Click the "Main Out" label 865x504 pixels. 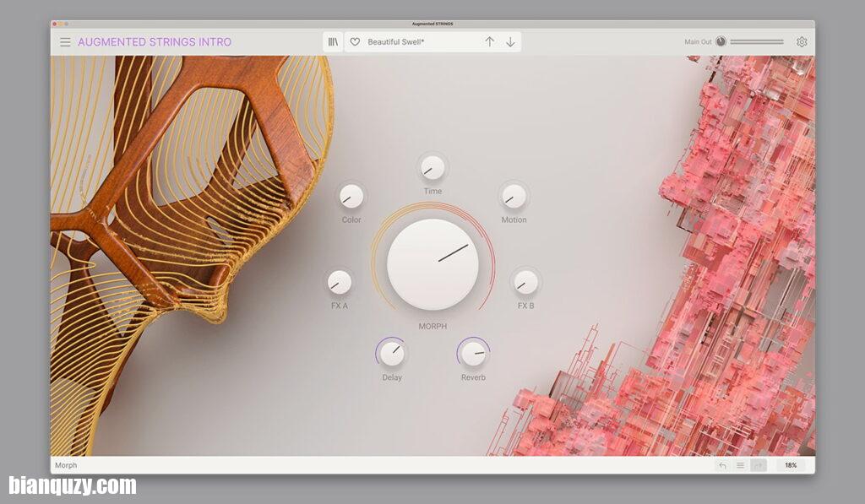tap(698, 42)
